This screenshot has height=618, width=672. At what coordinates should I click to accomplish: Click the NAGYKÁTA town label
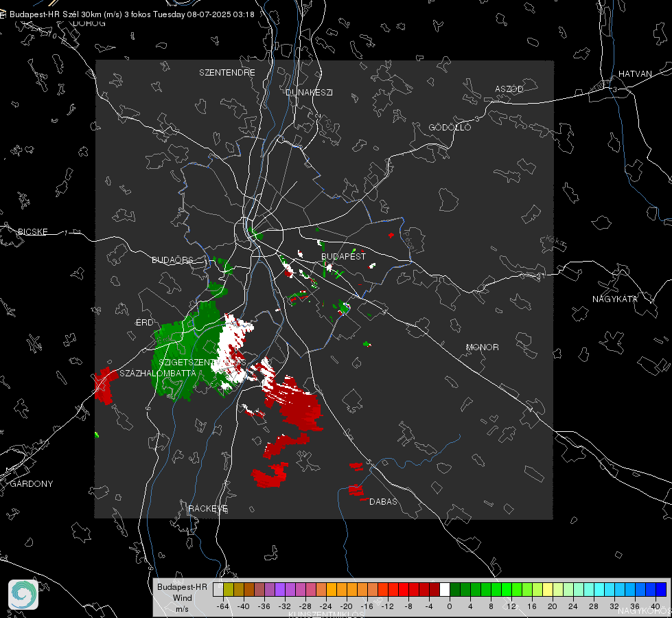615,299
